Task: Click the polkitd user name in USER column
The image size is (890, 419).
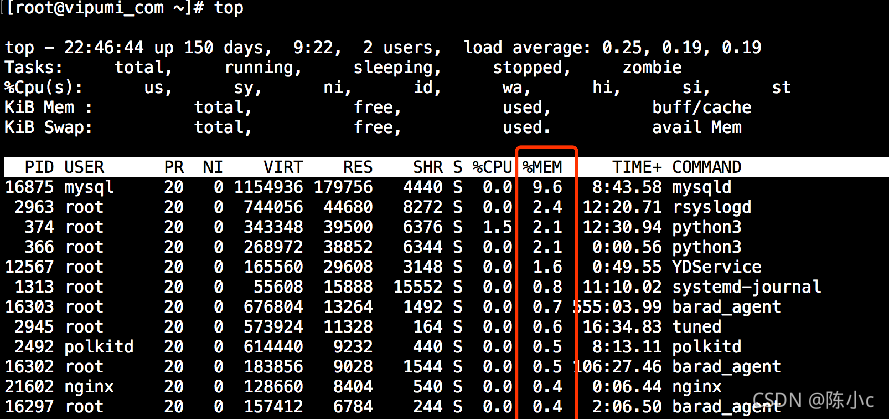Action: click(99, 346)
